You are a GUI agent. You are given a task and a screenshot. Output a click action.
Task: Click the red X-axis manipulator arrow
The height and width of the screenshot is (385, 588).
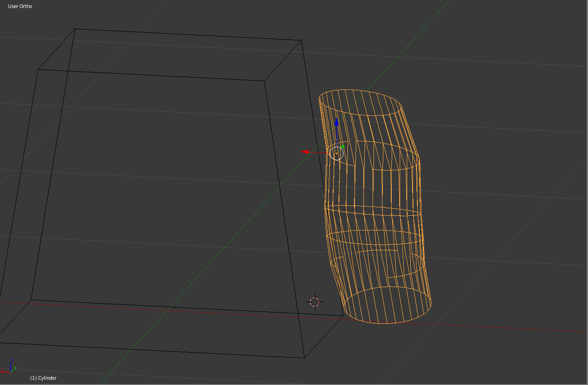(x=304, y=152)
